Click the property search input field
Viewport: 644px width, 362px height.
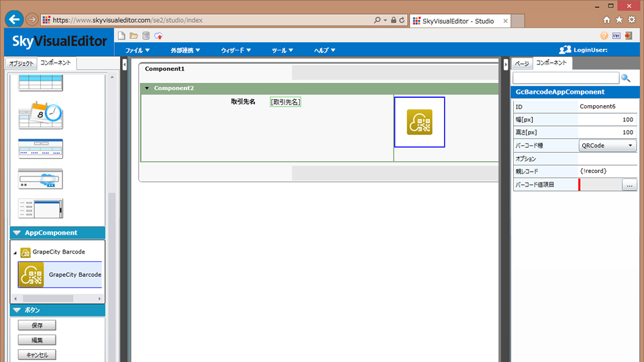click(566, 78)
